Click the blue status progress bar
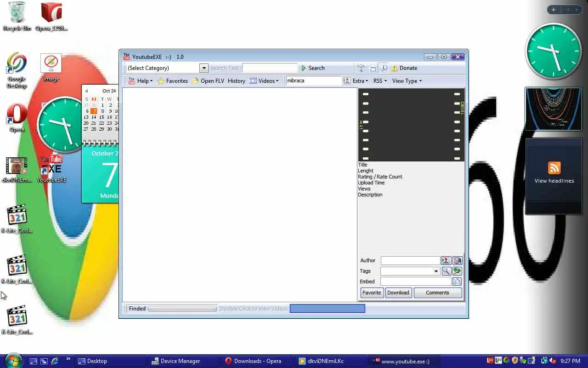Screen dimensions: 588x368 pyautogui.click(x=328, y=309)
